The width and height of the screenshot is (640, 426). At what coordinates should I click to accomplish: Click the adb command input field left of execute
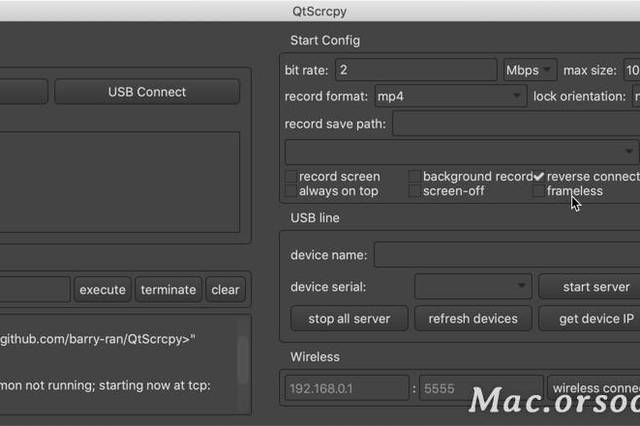tap(35, 290)
